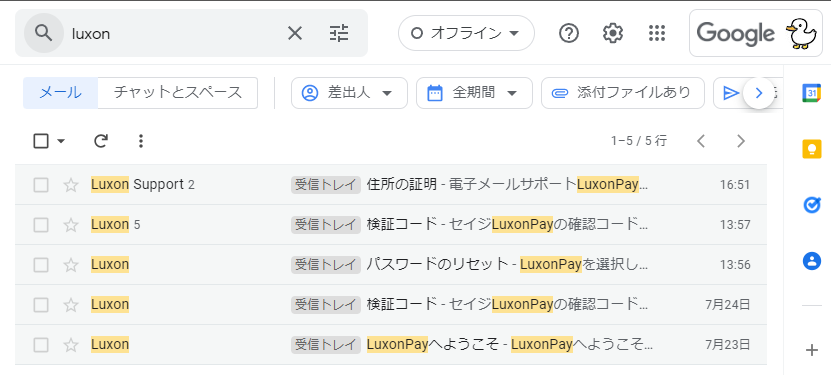Go to newer results page arrow
The height and width of the screenshot is (375, 831).
coord(701,141)
